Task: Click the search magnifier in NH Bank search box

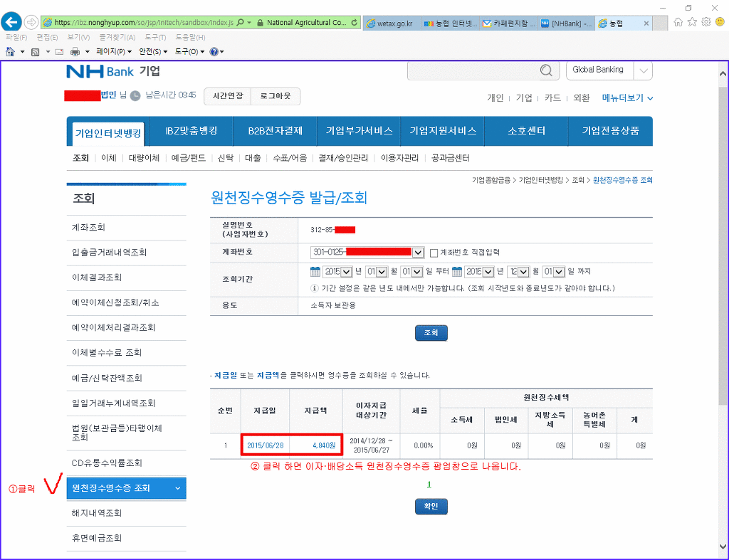Action: point(546,70)
